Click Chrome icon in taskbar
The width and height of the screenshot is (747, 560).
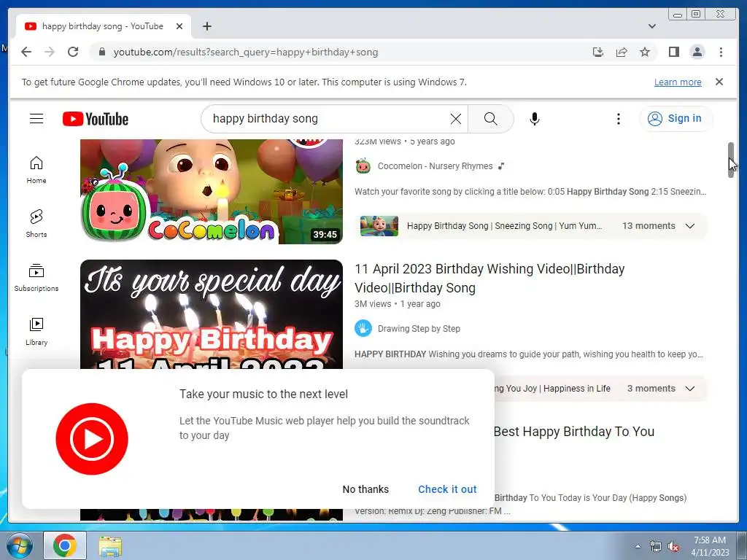pyautogui.click(x=65, y=545)
